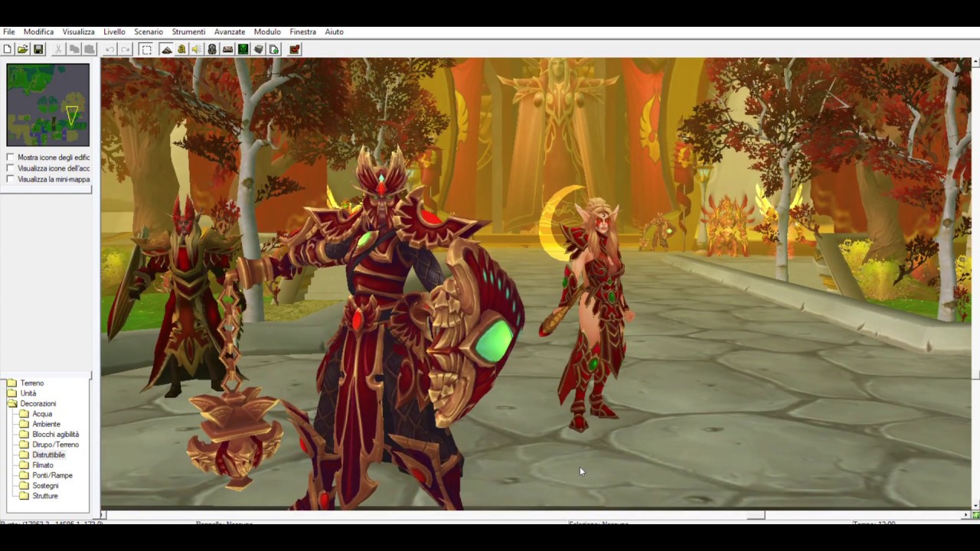Select the Ponti/Rampe subfolder
The width and height of the screenshot is (980, 551).
click(x=52, y=475)
